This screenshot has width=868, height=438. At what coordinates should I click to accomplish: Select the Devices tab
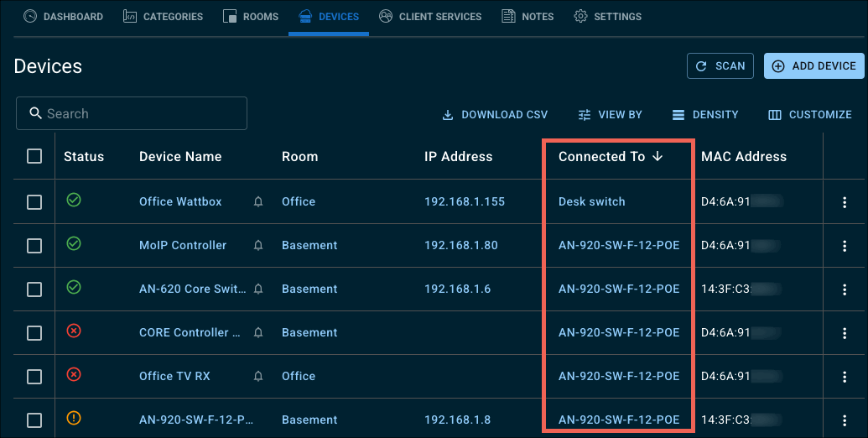[328, 17]
